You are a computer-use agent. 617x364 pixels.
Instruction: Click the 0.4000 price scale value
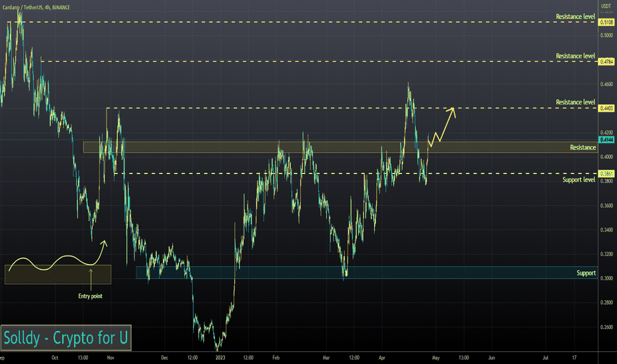coord(606,157)
